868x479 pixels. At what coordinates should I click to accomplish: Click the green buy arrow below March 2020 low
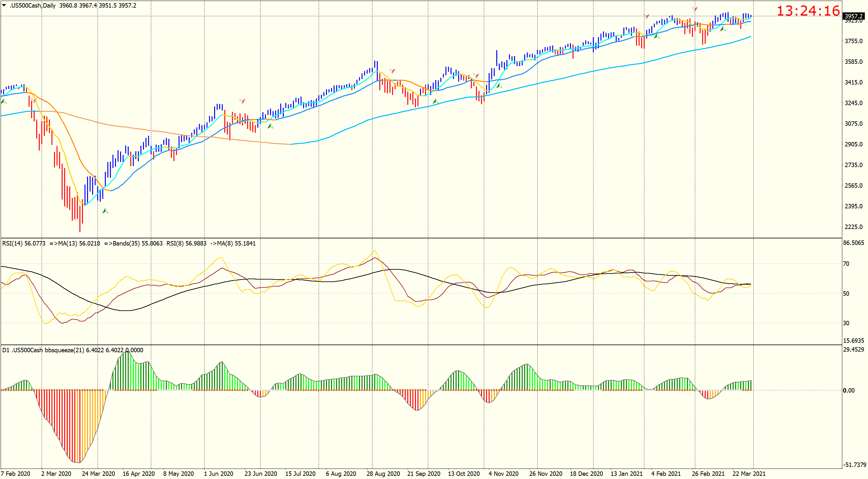point(105,211)
